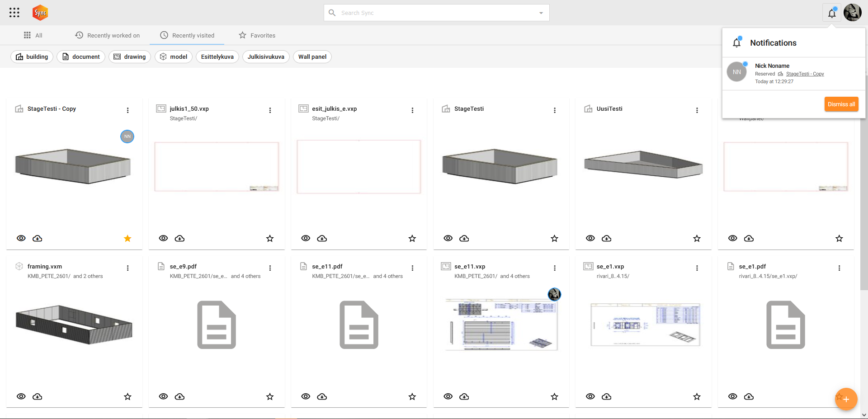Screen dimensions: 868x419
Task: Open more options for StageTesti - Copy
Action: (127, 110)
